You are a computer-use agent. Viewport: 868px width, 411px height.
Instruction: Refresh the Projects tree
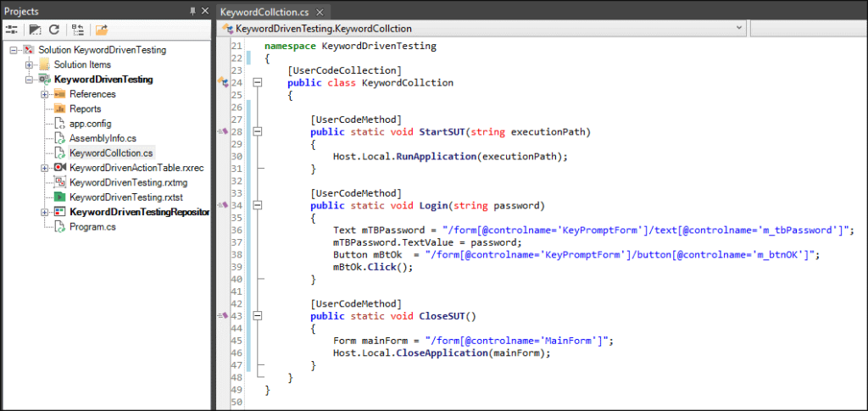coord(53,30)
